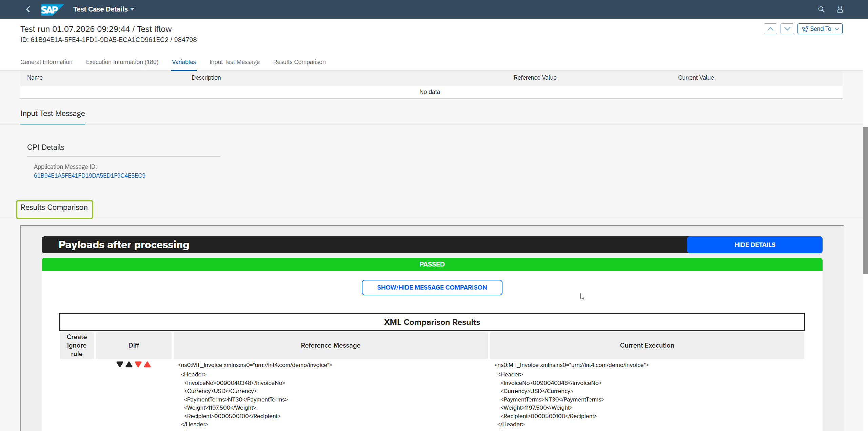The width and height of the screenshot is (868, 431).
Task: Click the green PASSED status bar
Action: click(432, 265)
